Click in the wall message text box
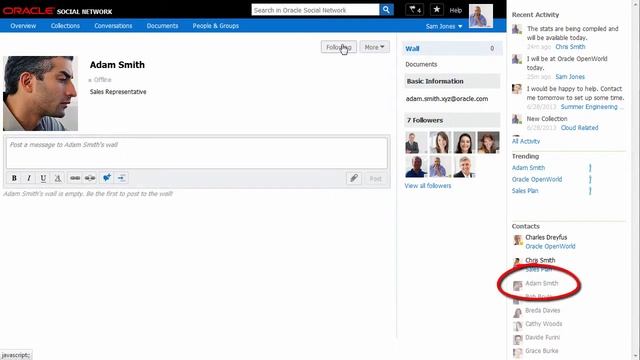 196,153
